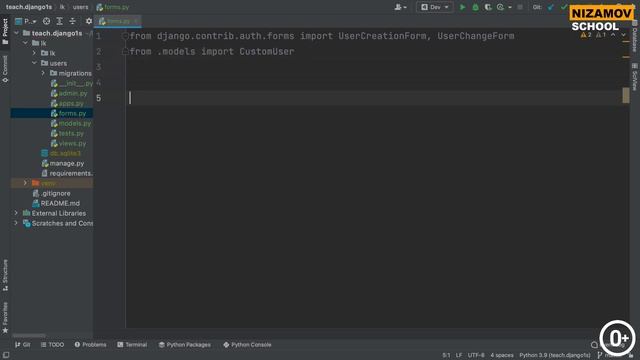The height and width of the screenshot is (360, 640).
Task: Click the weak warnings indicator in the editor
Action: [600, 35]
